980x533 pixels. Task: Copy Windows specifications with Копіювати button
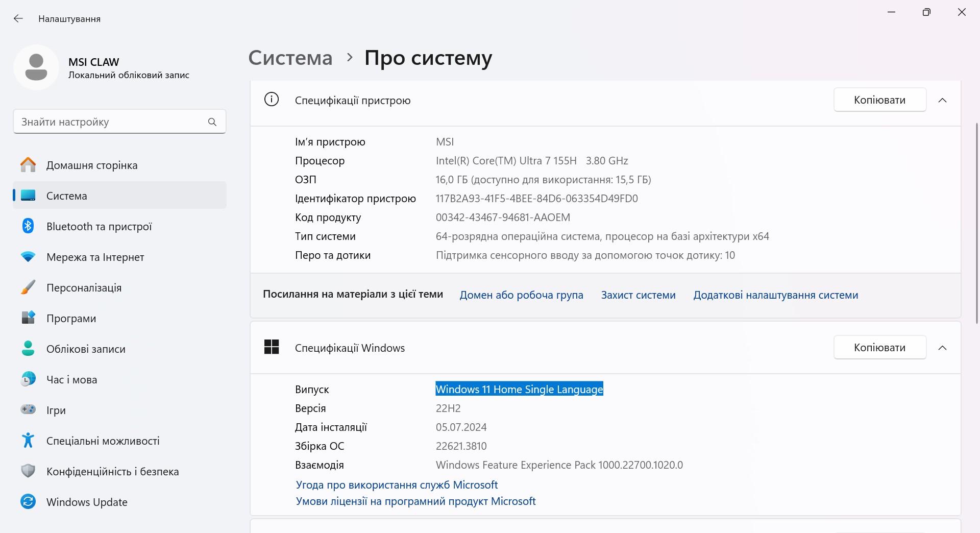tap(880, 348)
